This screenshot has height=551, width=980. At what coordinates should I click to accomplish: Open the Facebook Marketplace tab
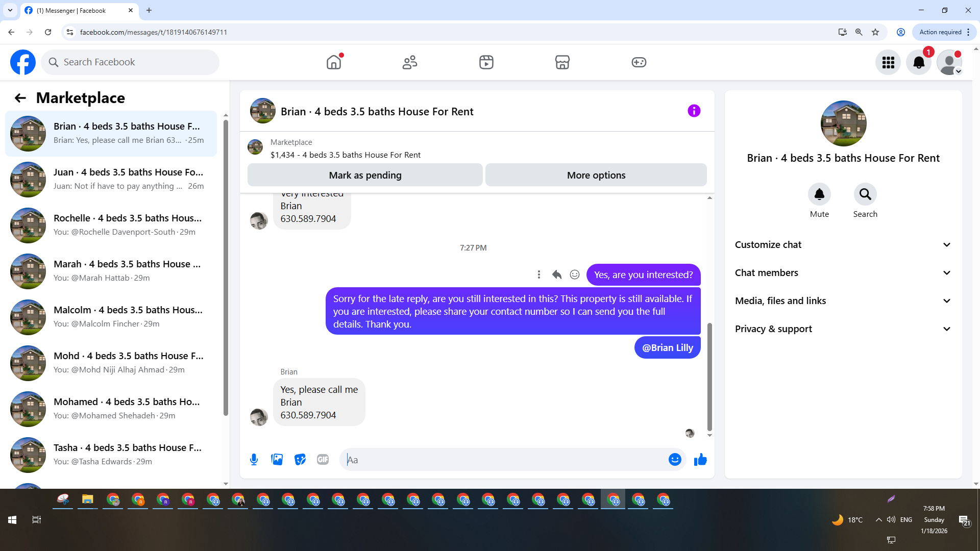562,62
